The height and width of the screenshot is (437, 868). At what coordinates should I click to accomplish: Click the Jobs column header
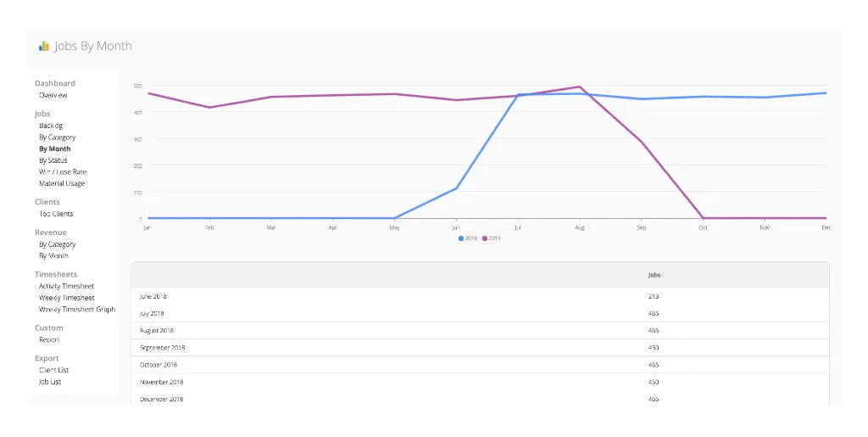pyautogui.click(x=654, y=275)
